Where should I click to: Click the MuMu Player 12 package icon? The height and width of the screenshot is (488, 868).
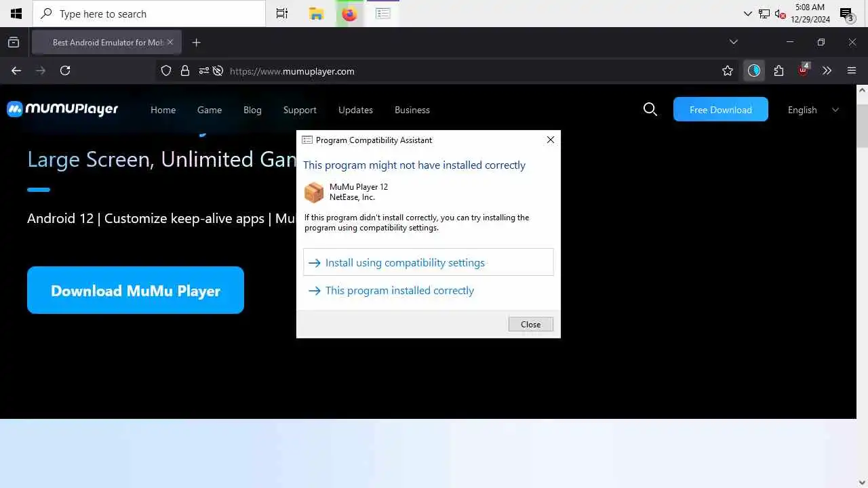click(x=314, y=192)
